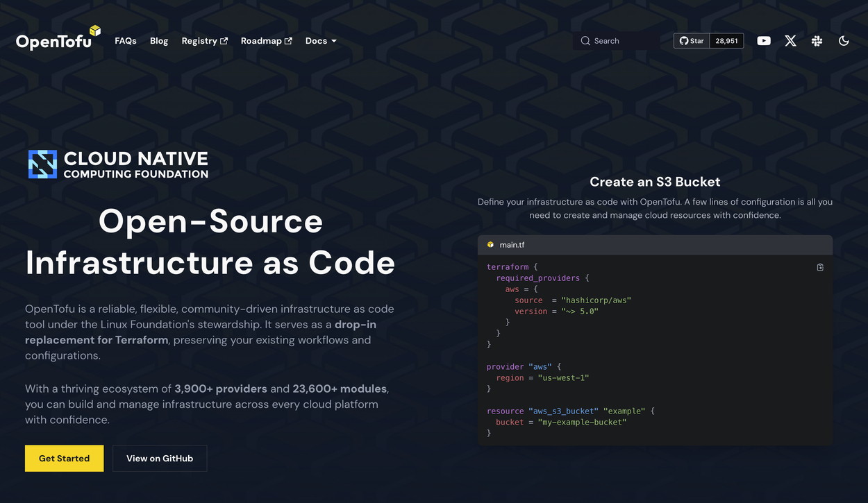The height and width of the screenshot is (503, 868).
Task: Click the GitHub octocat icon in Star button
Action: [684, 41]
